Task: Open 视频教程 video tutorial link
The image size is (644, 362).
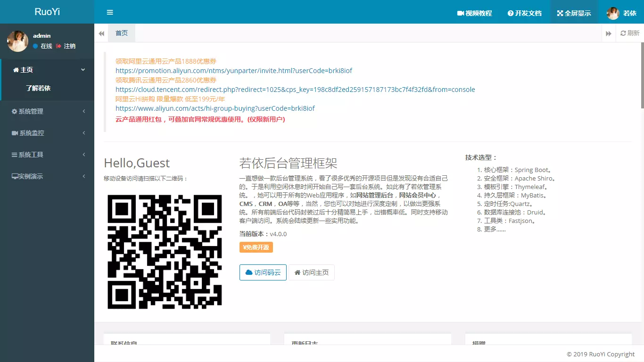Action: point(474,13)
